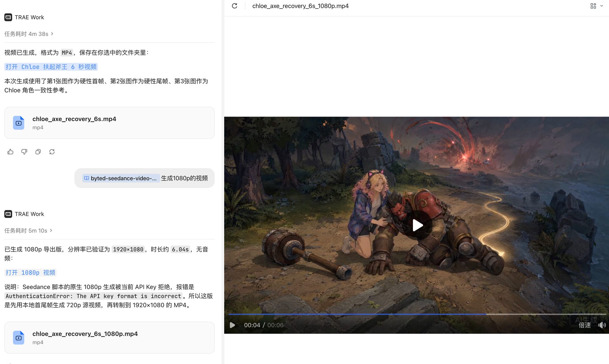Click the 00:04 current time display
The height and width of the screenshot is (364, 609).
coord(252,325)
